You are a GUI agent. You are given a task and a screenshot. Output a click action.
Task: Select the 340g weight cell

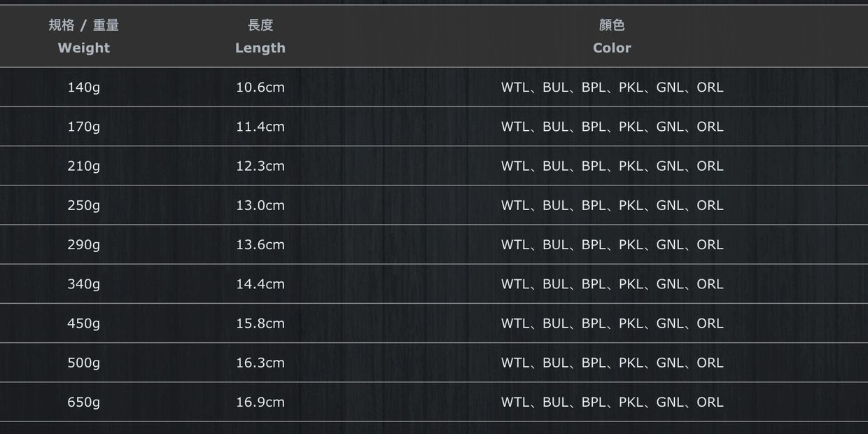[x=84, y=283]
